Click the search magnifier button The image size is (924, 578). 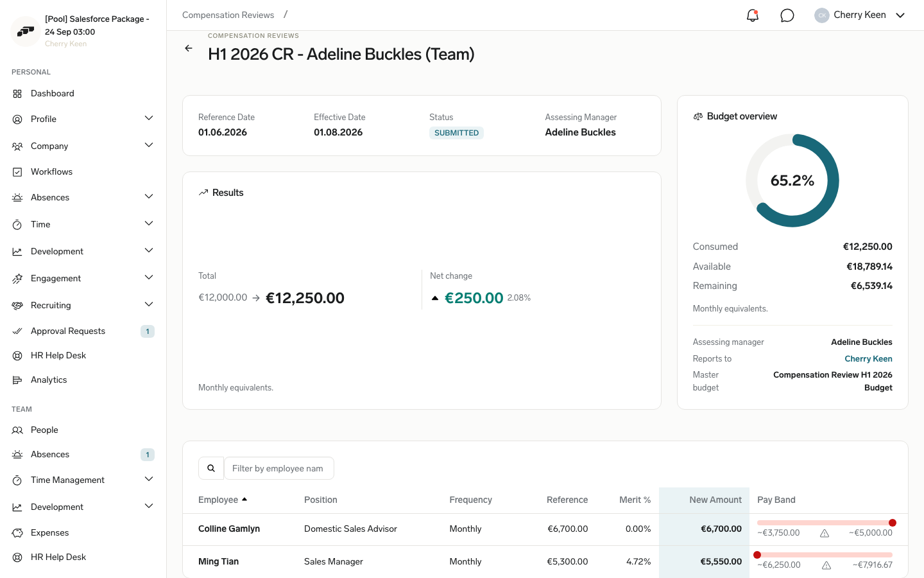[211, 468]
